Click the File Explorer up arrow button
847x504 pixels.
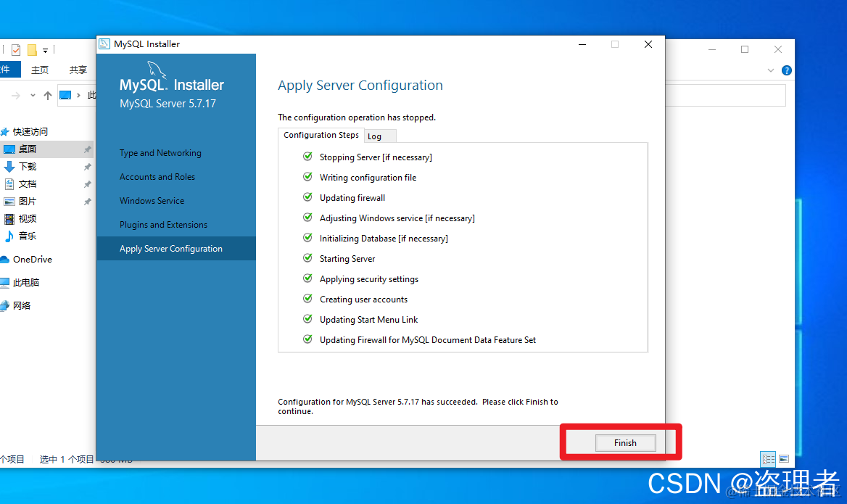(48, 96)
